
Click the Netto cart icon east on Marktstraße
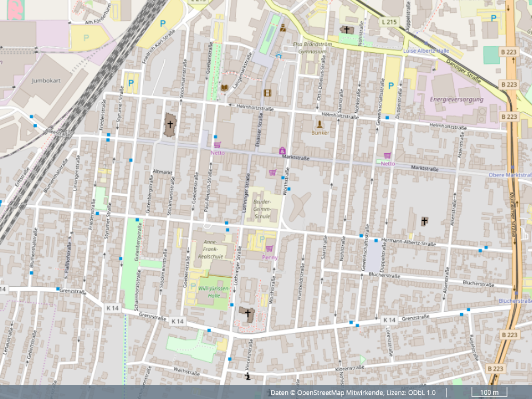pos(387,156)
